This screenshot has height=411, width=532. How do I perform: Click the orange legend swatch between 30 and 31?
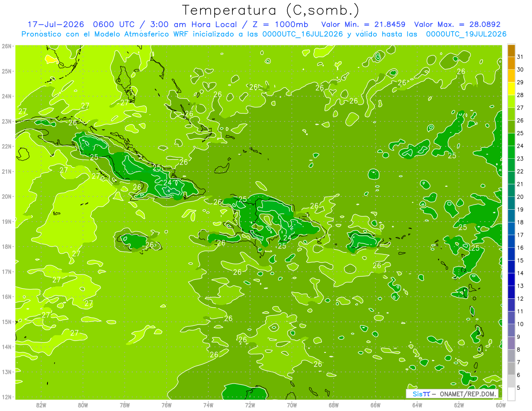pos(511,64)
